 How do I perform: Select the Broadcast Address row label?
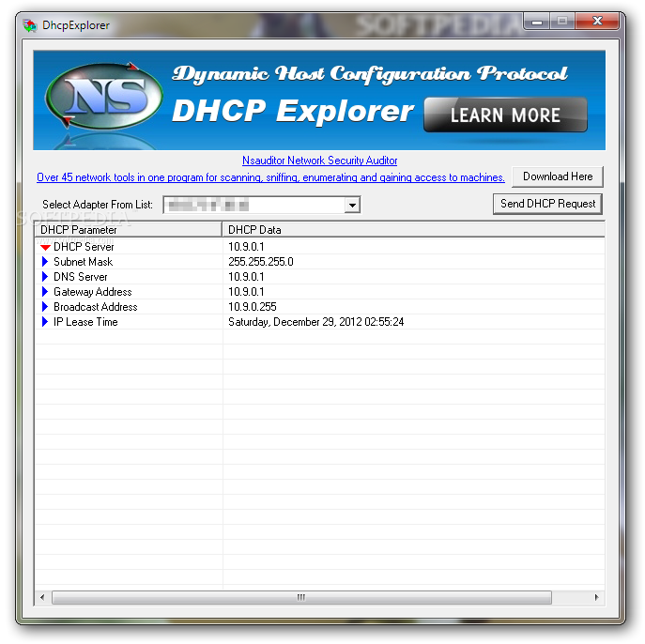[96, 307]
